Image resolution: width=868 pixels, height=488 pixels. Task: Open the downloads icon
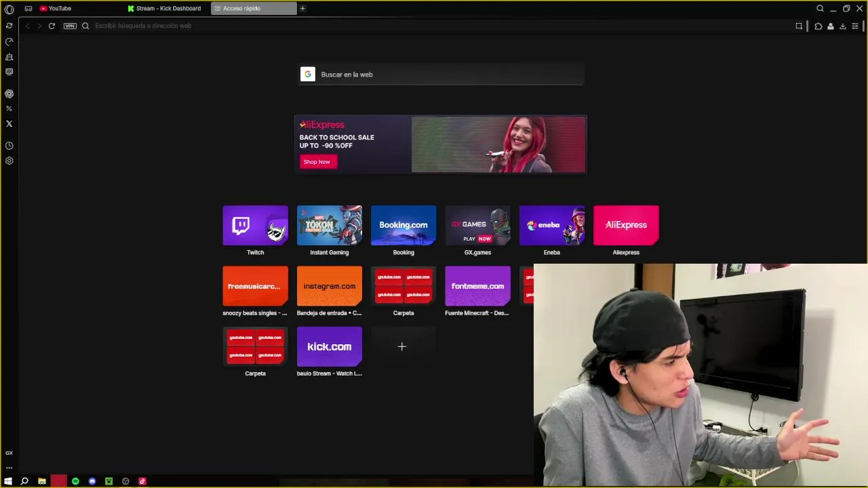tap(843, 26)
